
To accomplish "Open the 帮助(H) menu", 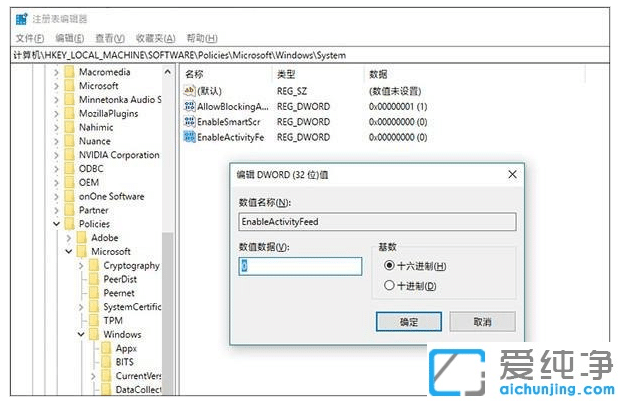I will point(202,38).
